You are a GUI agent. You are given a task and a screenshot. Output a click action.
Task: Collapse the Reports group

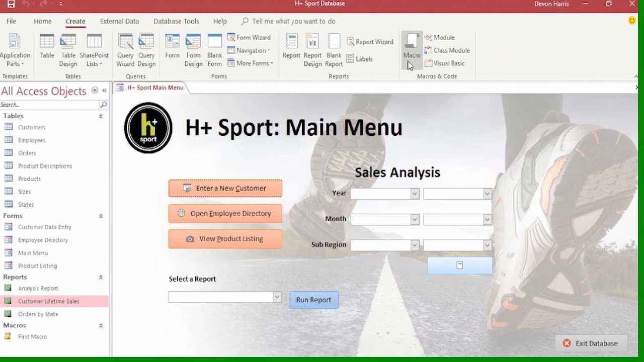101,278
